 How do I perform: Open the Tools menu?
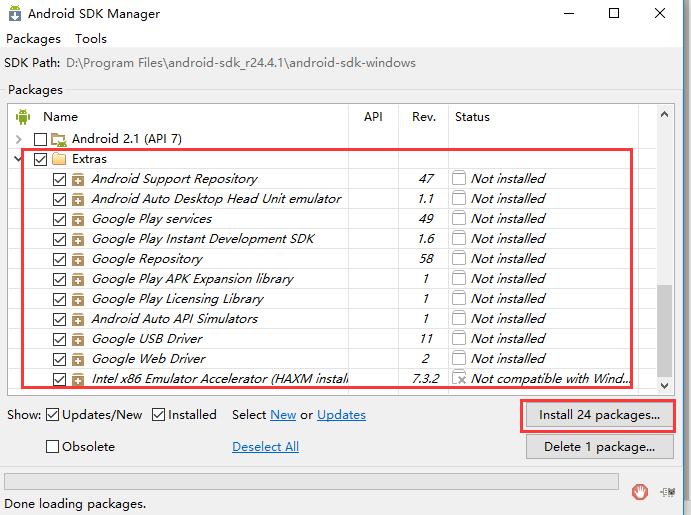[91, 39]
